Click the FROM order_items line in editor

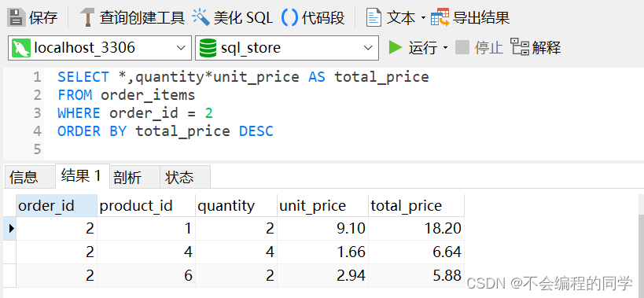coord(126,95)
